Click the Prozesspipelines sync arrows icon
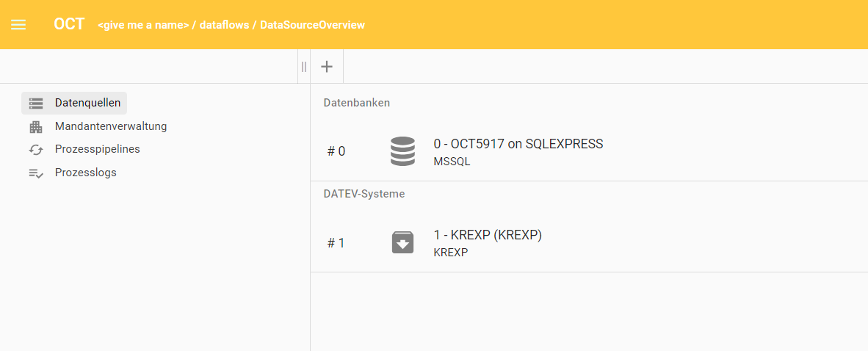 coord(36,150)
